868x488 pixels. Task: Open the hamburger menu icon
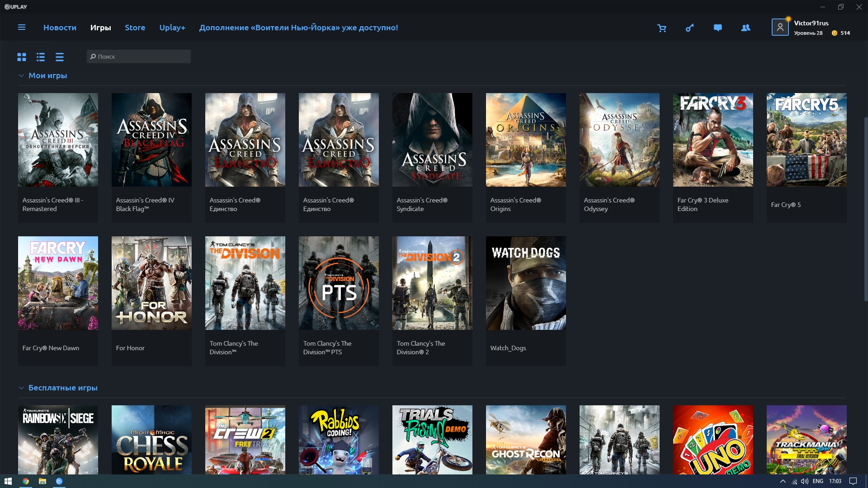click(21, 28)
